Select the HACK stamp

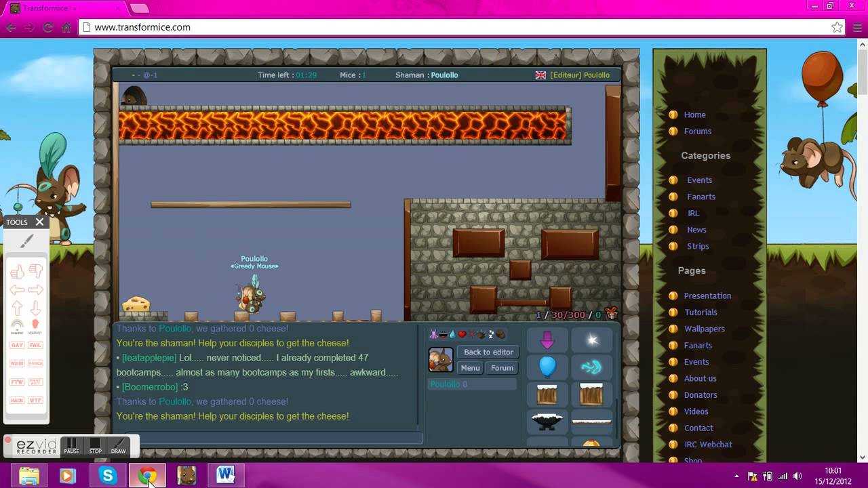(17, 401)
